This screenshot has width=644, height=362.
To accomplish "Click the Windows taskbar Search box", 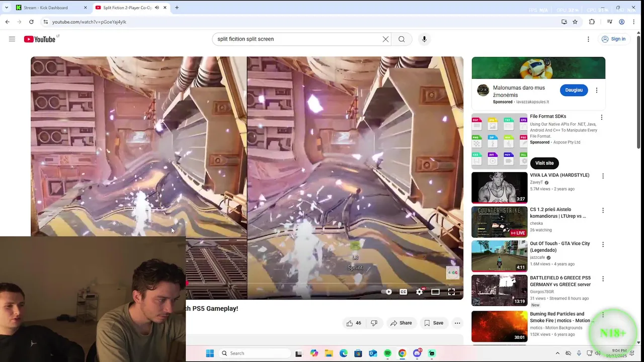I will 255,353.
